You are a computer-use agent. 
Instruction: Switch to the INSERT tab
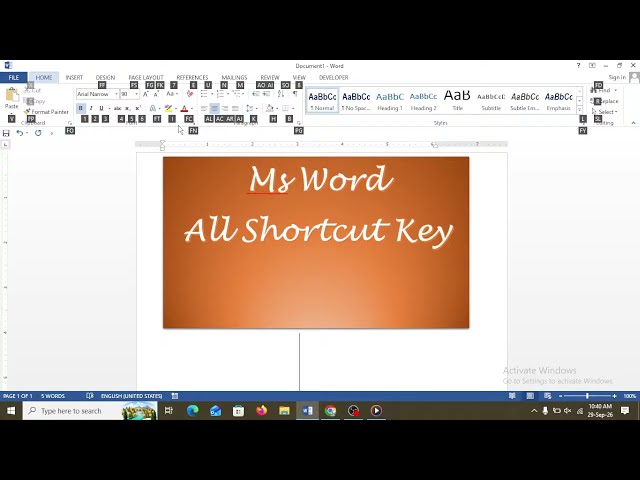click(x=74, y=78)
